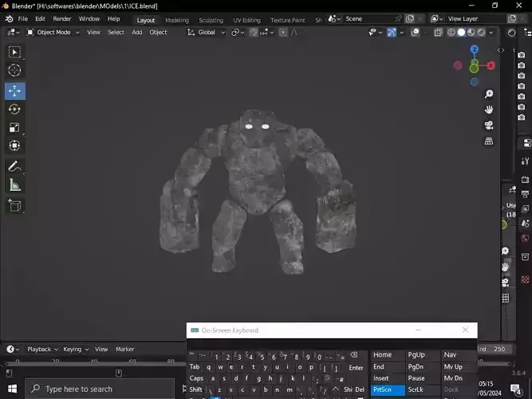The height and width of the screenshot is (399, 532).
Task: Toggle the camera view icon in viewport
Action: pos(489,125)
